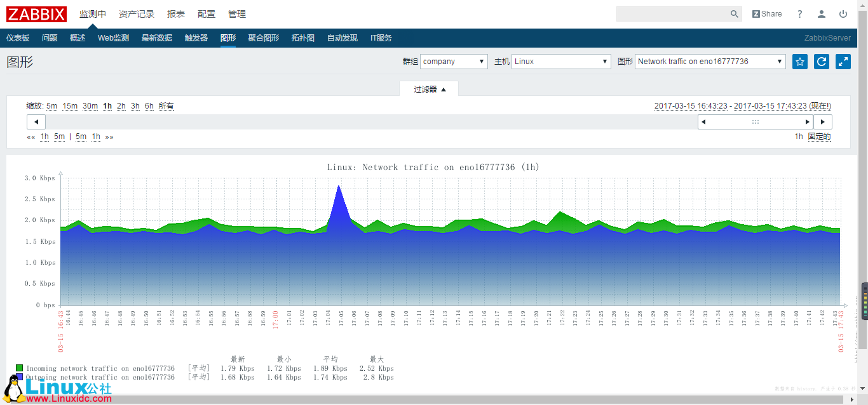Open the 配置 menu
The height and width of the screenshot is (405, 868).
[207, 13]
